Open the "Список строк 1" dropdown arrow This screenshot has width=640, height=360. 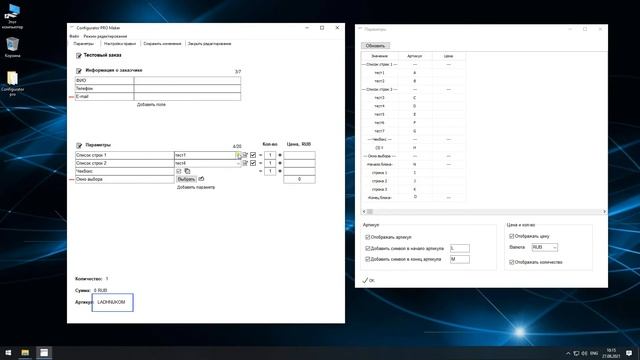(238, 155)
